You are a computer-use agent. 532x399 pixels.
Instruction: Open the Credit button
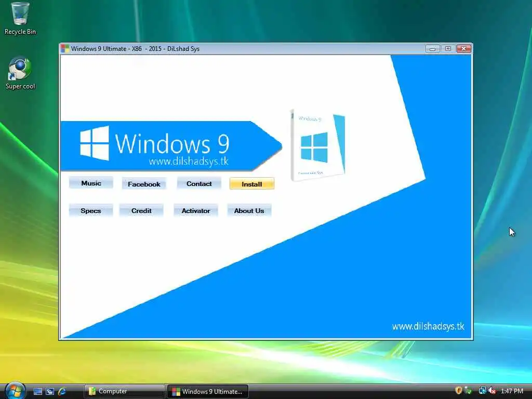tap(141, 210)
